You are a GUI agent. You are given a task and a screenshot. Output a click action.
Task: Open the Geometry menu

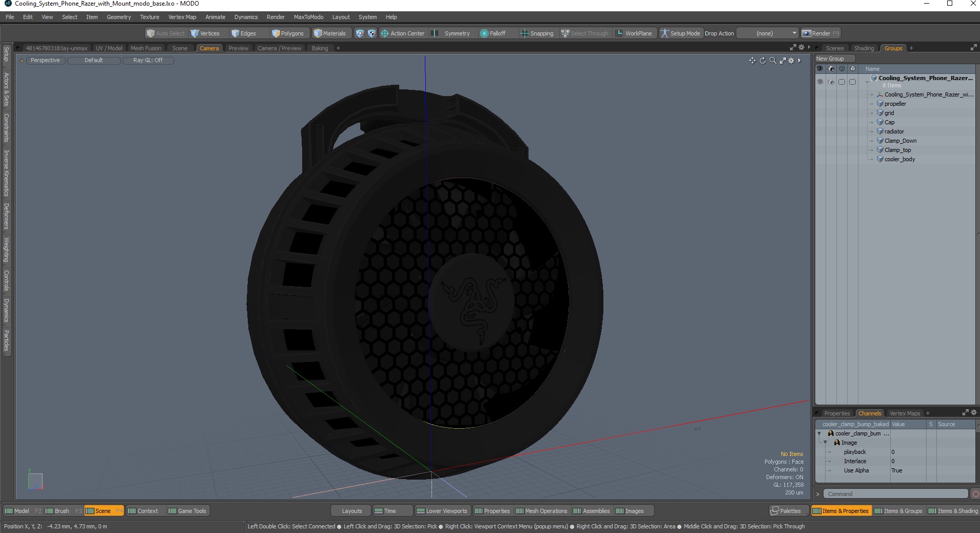tap(119, 17)
